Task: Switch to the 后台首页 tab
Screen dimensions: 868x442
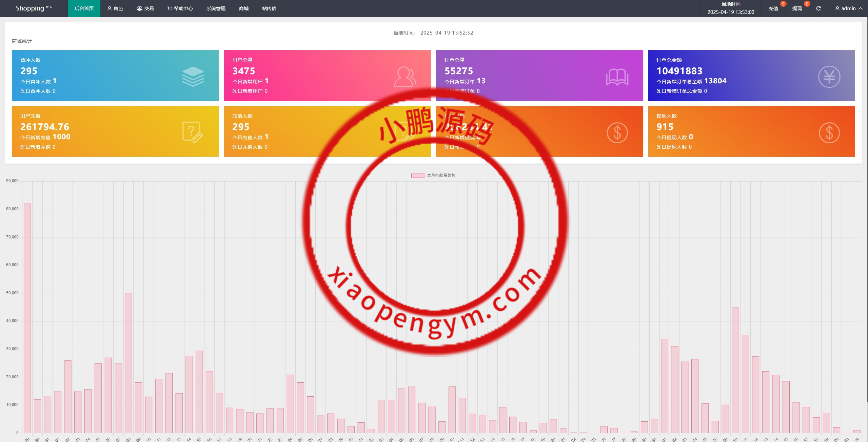Action: click(x=84, y=8)
